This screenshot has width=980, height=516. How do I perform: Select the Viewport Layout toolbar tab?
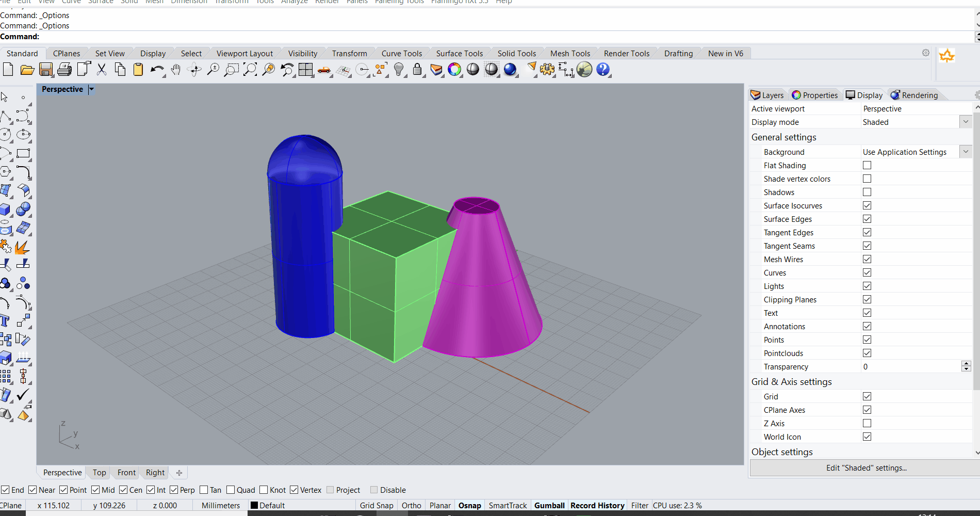244,54
